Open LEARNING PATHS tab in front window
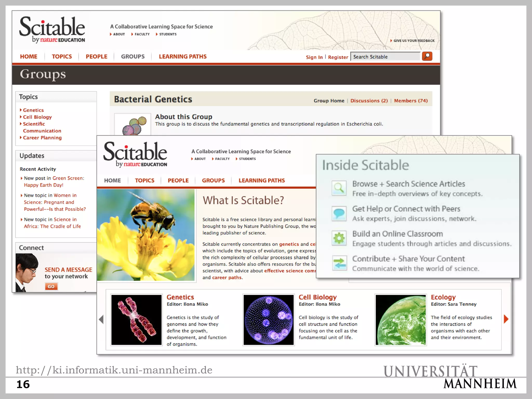Image resolution: width=532 pixels, height=399 pixels. 262,180
